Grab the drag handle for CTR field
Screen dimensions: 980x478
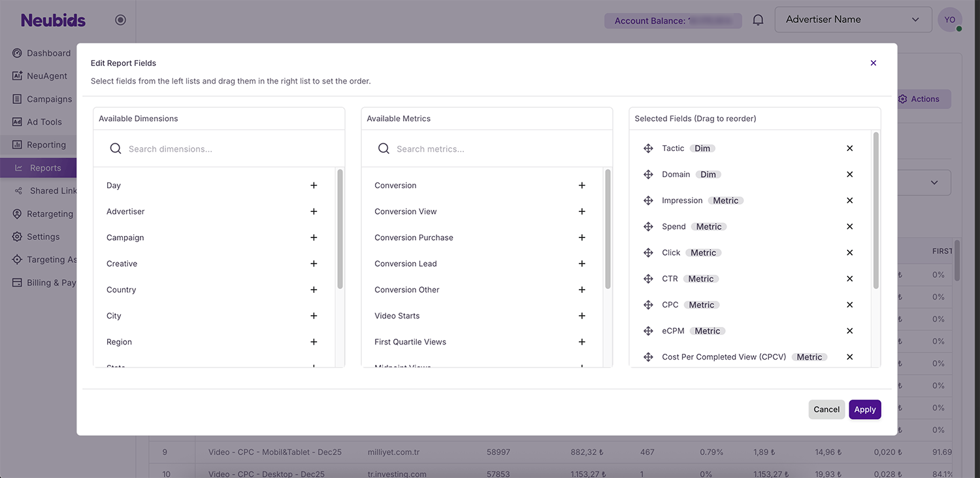(x=648, y=279)
